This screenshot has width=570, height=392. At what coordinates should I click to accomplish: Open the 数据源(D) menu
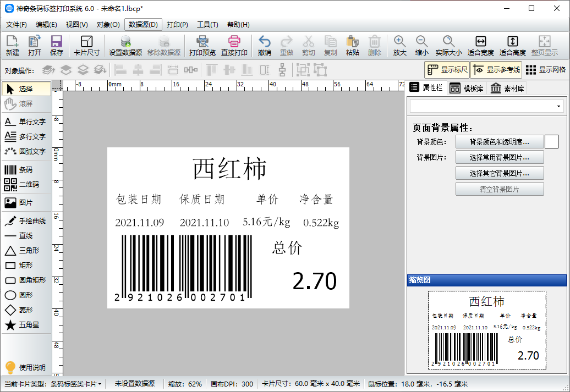143,25
